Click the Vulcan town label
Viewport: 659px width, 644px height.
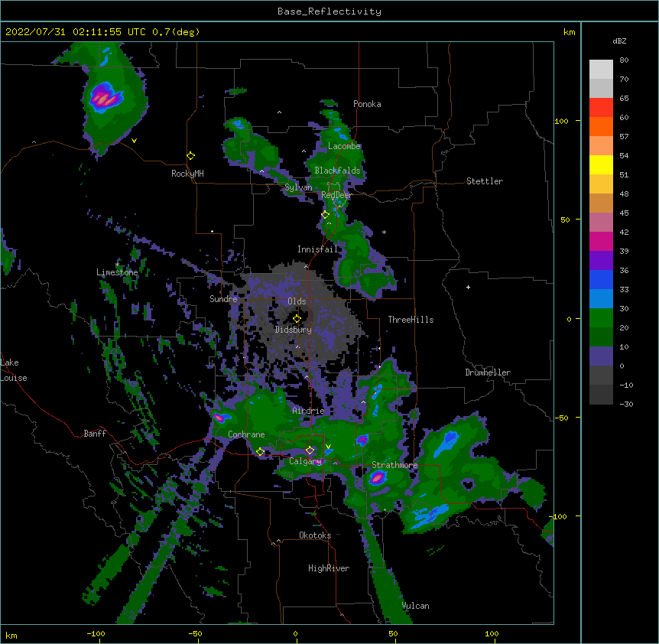pos(415,606)
